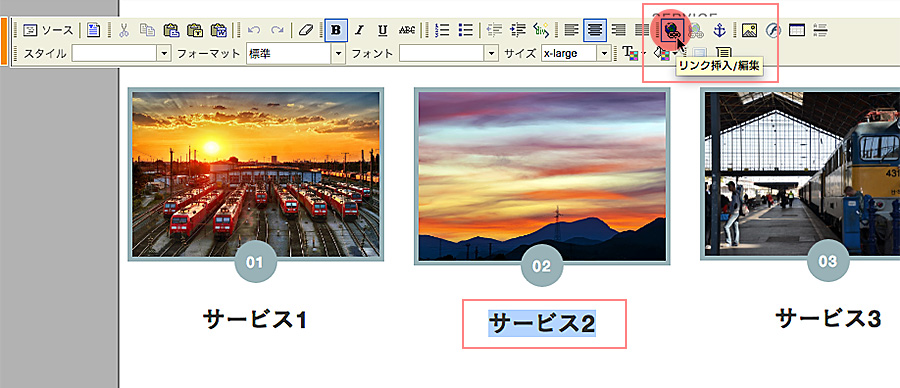The image size is (900, 388).
Task: Click the 01 number badge
Action: point(255,262)
